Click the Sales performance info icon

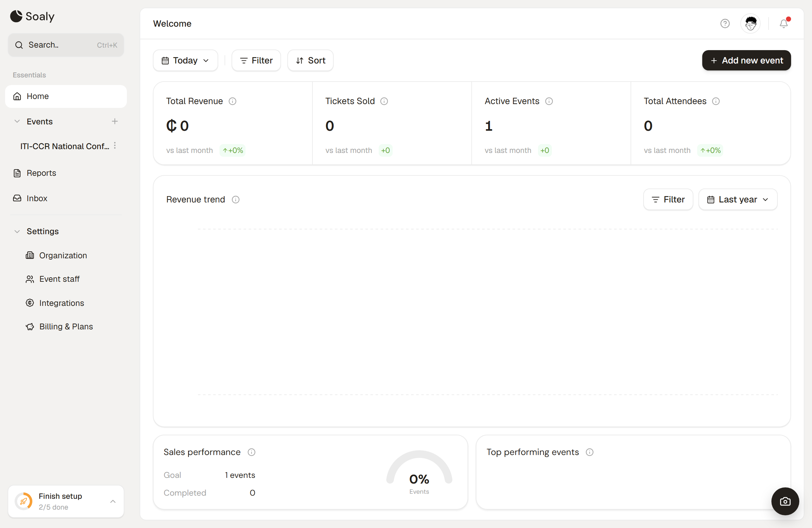point(252,452)
